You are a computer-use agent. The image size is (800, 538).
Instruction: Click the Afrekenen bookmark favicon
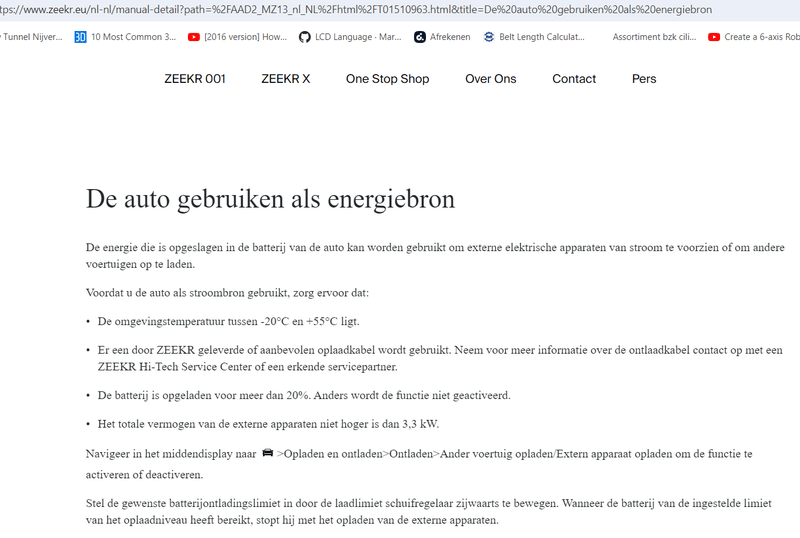coord(419,37)
